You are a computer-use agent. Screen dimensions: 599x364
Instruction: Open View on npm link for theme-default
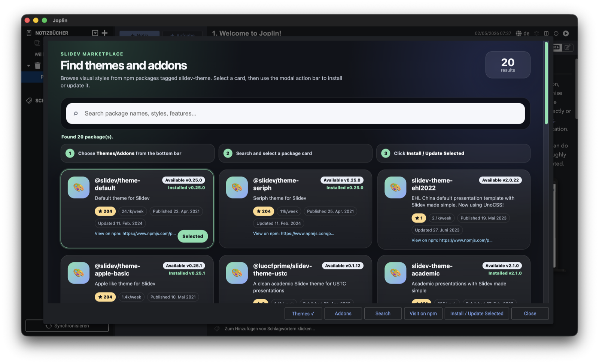tap(135, 233)
